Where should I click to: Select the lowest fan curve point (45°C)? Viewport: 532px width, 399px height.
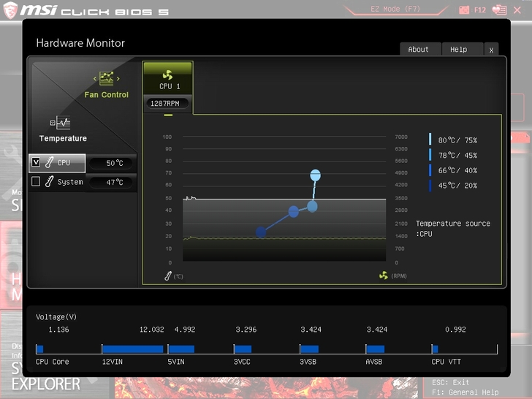point(261,232)
